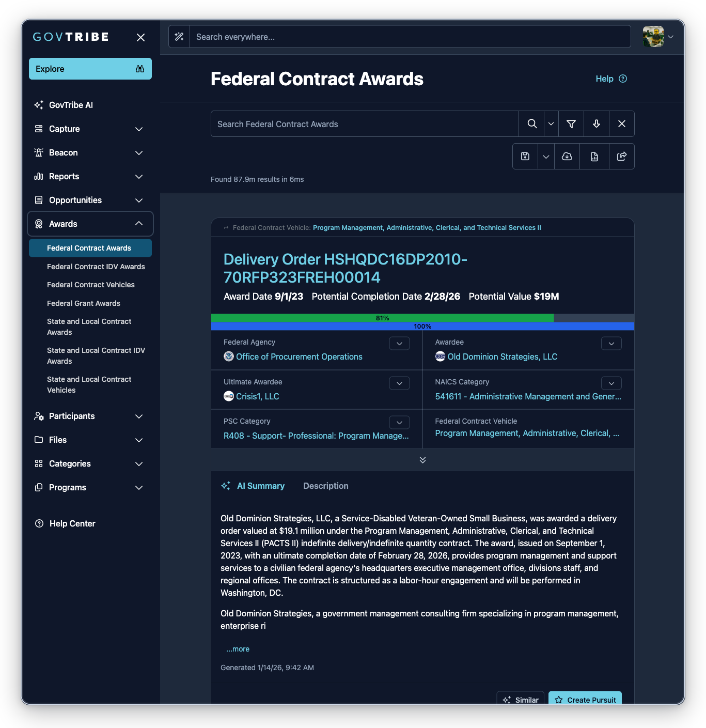Click the save search disk icon
The width and height of the screenshot is (706, 728).
(525, 157)
